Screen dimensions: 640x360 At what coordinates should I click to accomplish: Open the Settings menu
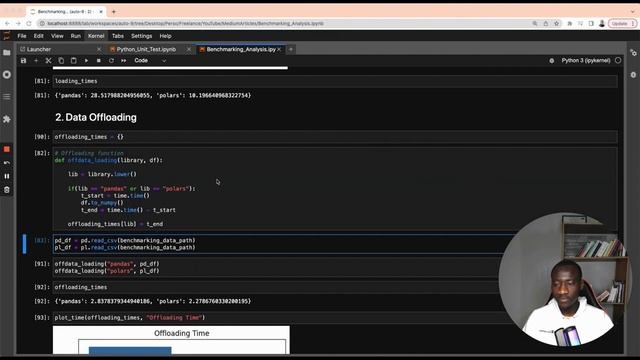[x=141, y=36]
